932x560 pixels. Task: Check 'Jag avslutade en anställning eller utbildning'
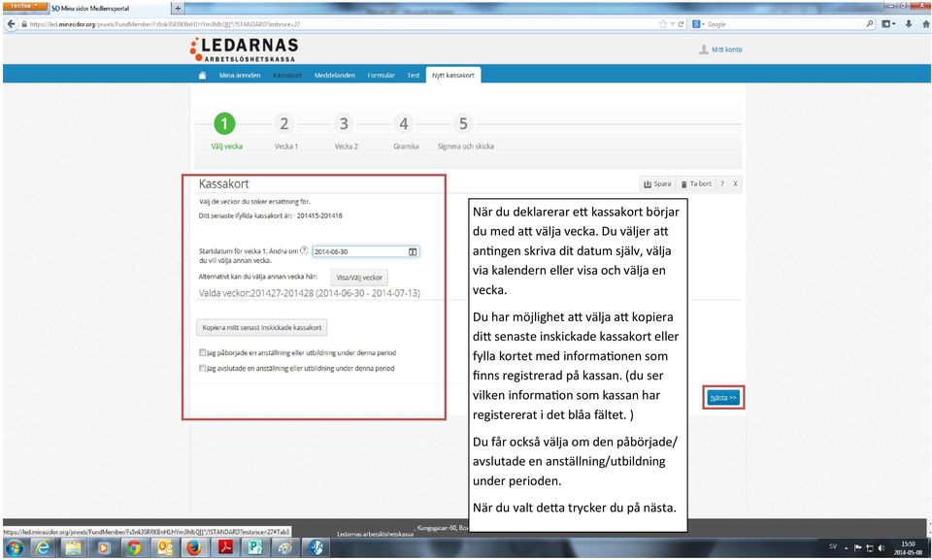(203, 368)
